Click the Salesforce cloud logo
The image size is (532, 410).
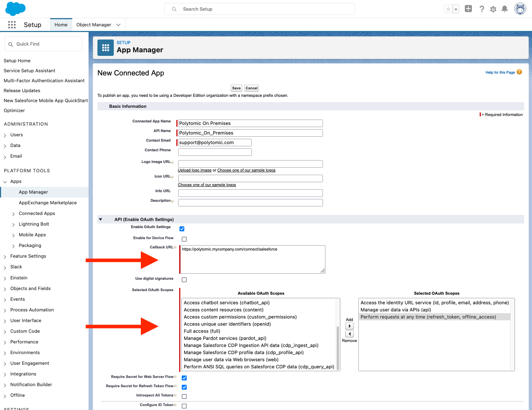tap(15, 9)
